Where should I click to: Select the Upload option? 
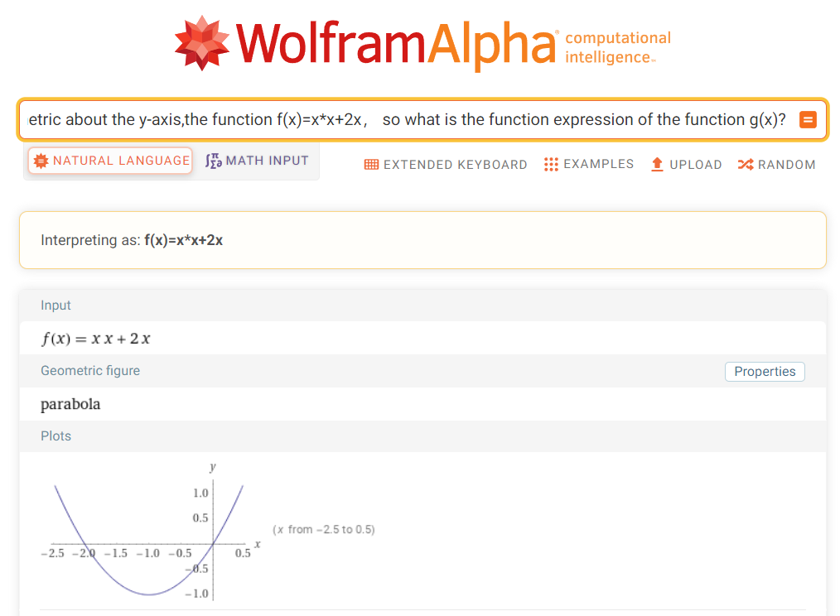(x=686, y=164)
